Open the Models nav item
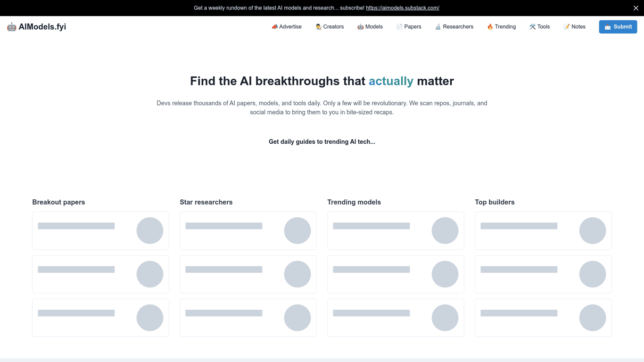644x362 pixels. (x=370, y=27)
